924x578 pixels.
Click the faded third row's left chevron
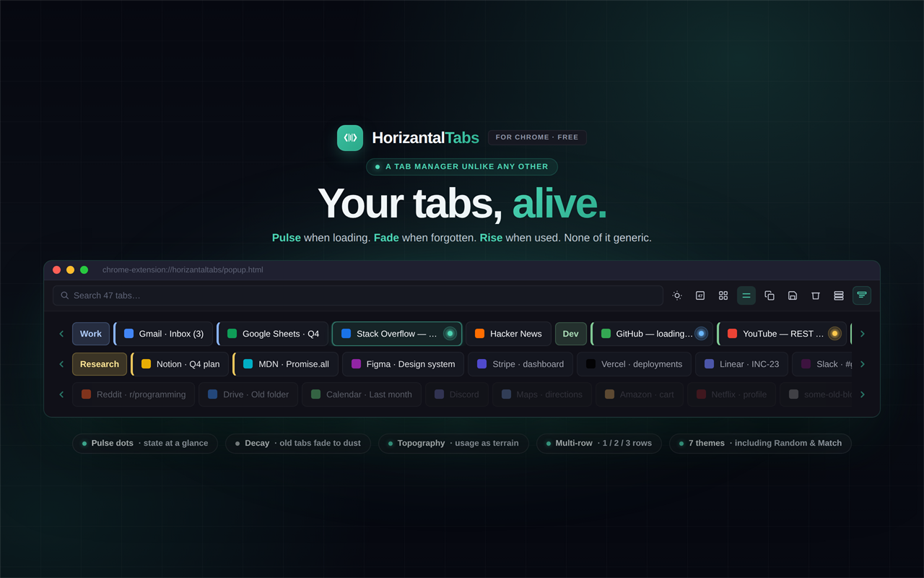pos(61,394)
